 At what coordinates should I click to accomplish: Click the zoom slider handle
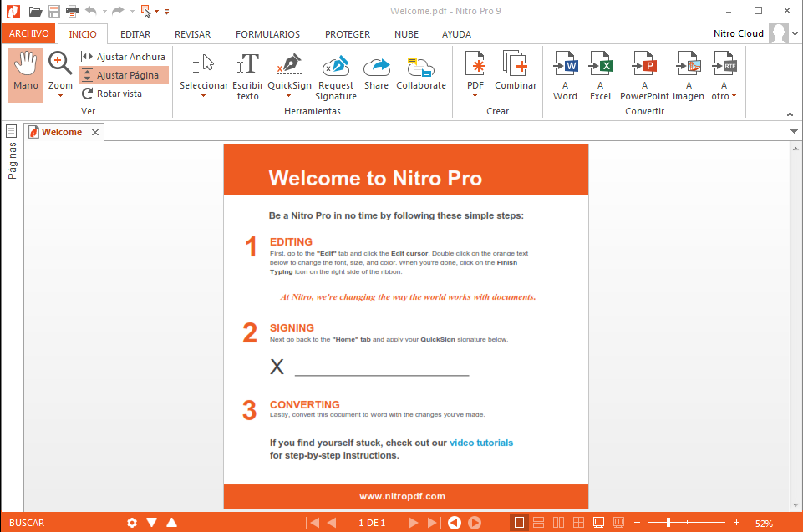(x=668, y=522)
